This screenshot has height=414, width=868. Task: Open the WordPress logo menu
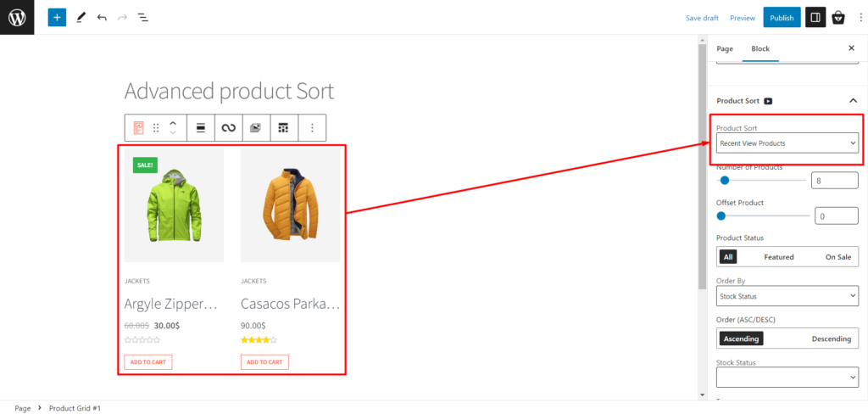click(x=17, y=17)
